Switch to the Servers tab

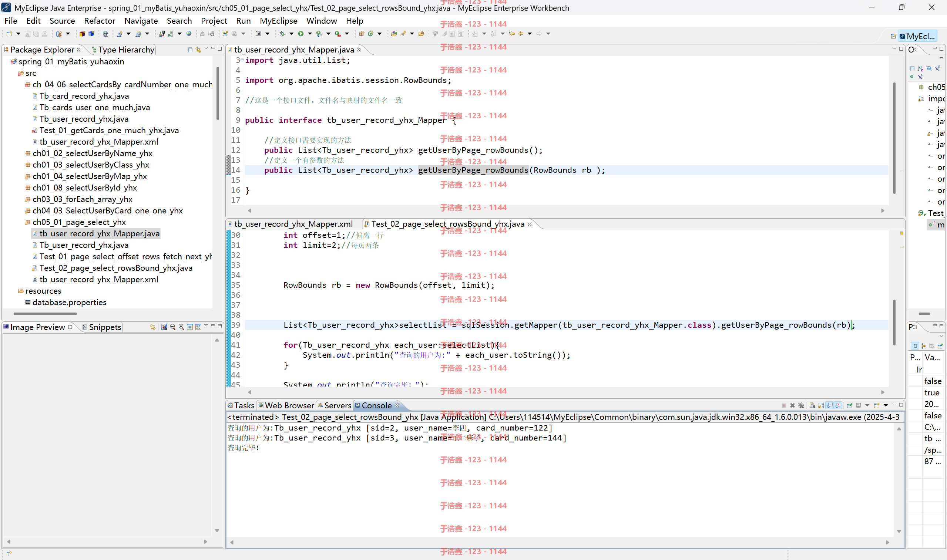[x=335, y=405]
